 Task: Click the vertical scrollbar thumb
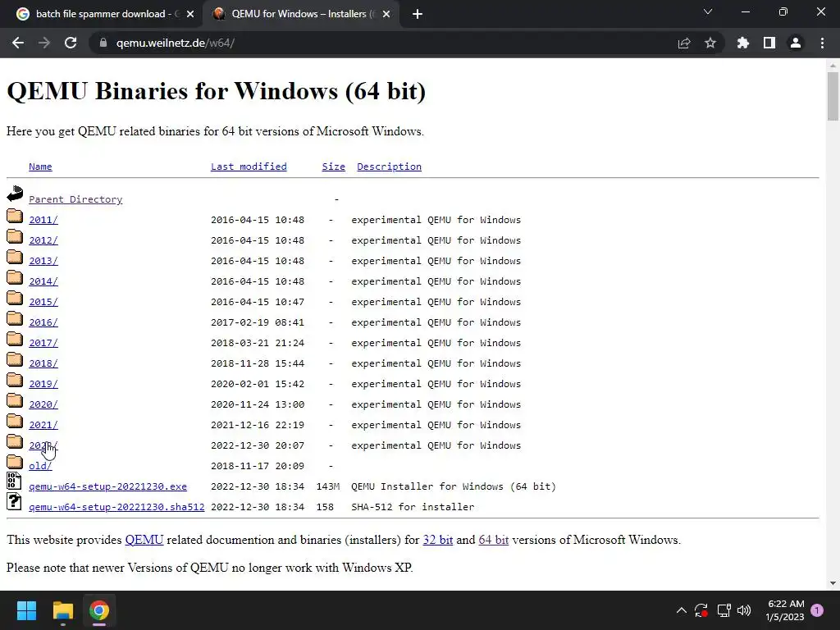pos(833,97)
